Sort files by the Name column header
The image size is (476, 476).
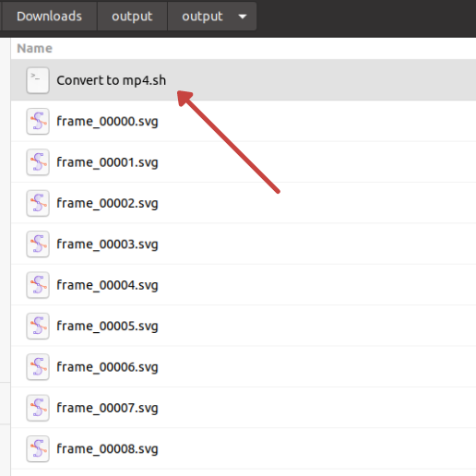click(x=34, y=48)
